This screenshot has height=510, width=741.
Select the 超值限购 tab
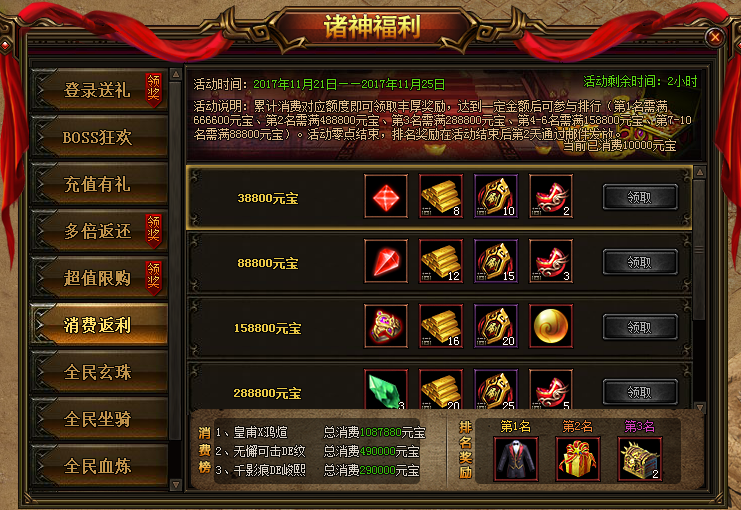[x=99, y=278]
